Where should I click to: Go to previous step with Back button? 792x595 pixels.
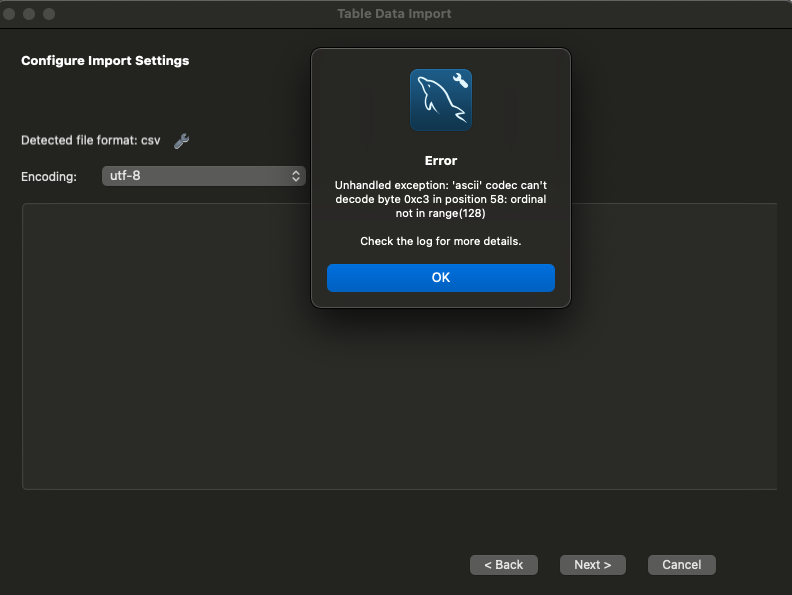click(x=504, y=565)
